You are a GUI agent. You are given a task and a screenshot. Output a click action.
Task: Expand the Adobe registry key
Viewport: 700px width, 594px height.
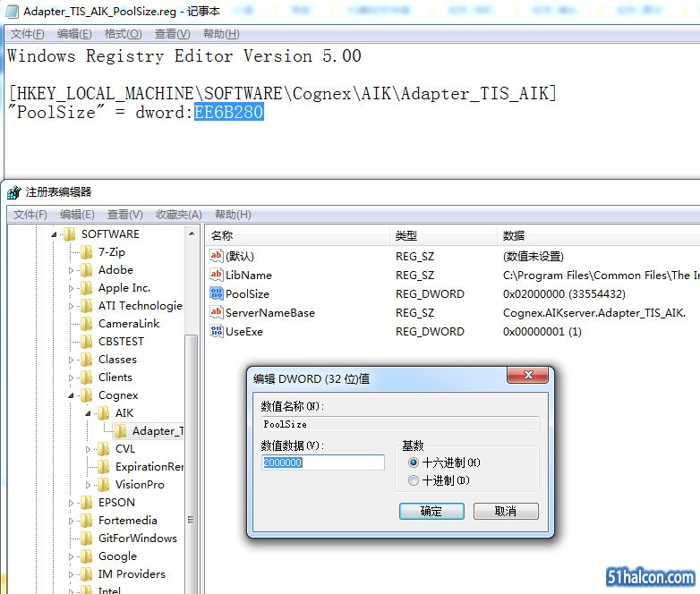tap(72, 270)
